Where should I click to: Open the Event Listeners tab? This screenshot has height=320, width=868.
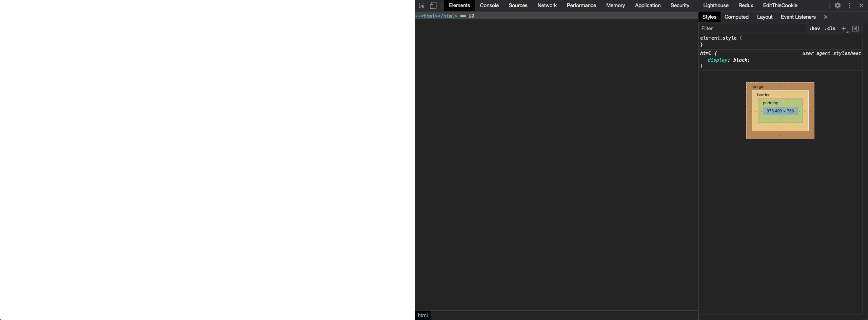tap(798, 17)
